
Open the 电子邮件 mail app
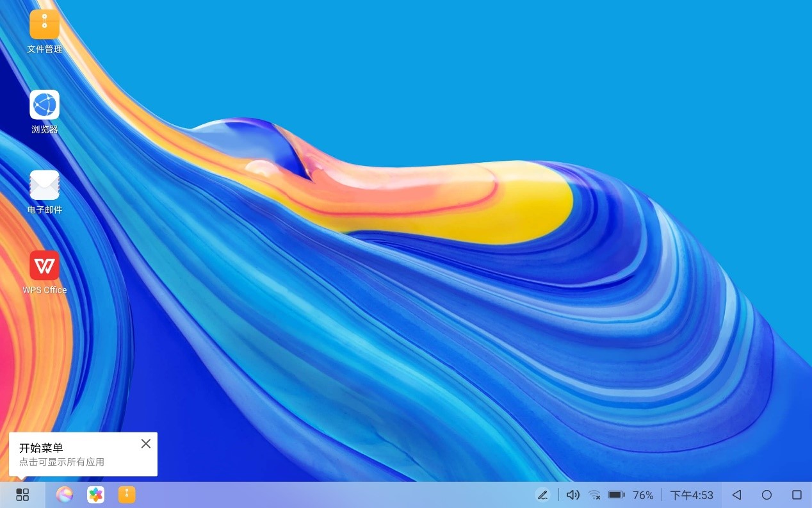(x=44, y=185)
